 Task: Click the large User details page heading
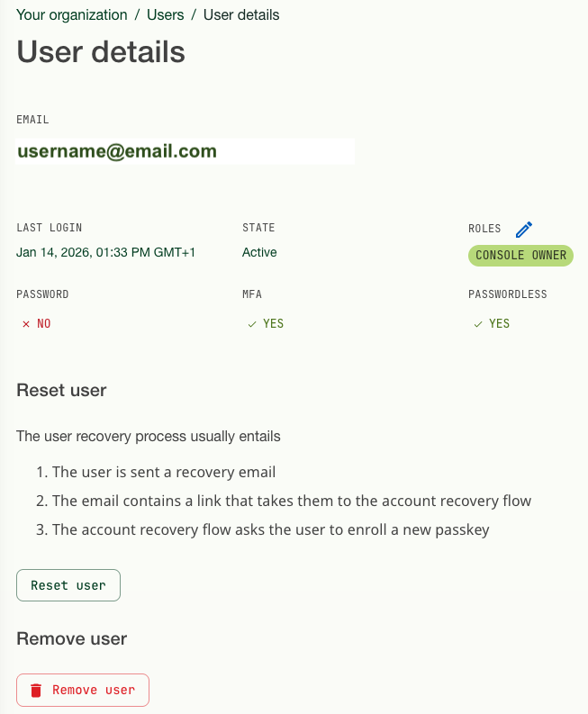point(101,52)
